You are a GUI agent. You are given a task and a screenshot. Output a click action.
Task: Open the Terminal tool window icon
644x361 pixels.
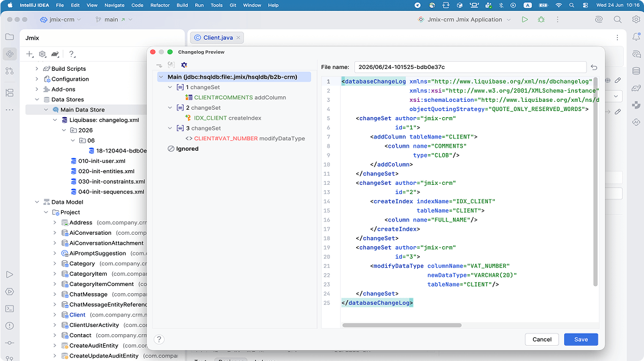point(9,309)
